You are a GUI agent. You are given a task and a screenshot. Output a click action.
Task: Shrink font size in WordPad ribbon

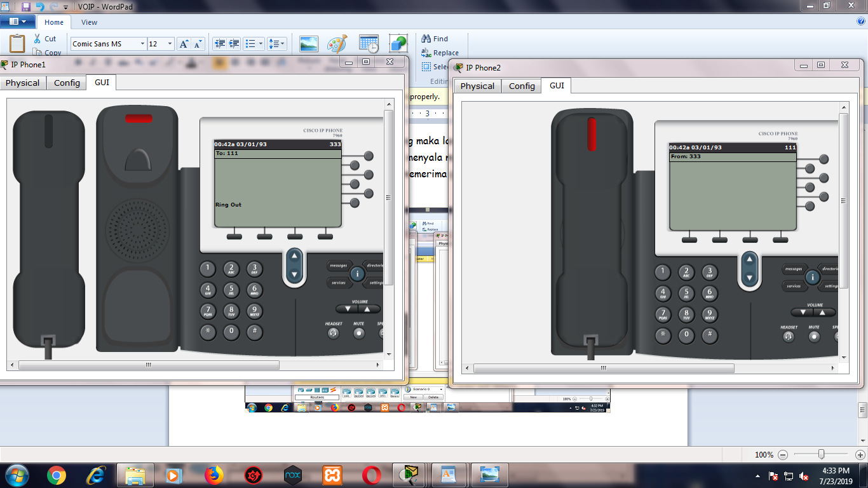click(x=198, y=44)
